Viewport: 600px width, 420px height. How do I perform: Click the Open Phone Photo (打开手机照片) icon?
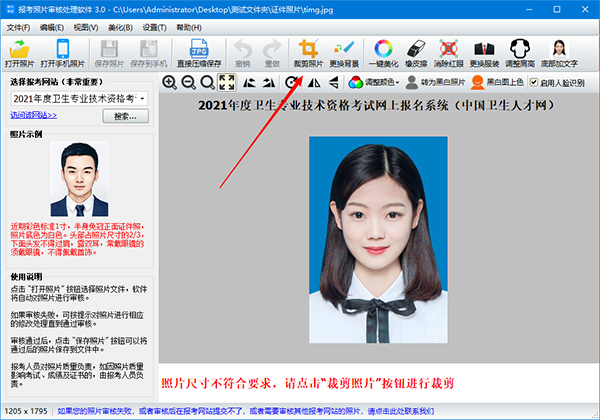(63, 50)
